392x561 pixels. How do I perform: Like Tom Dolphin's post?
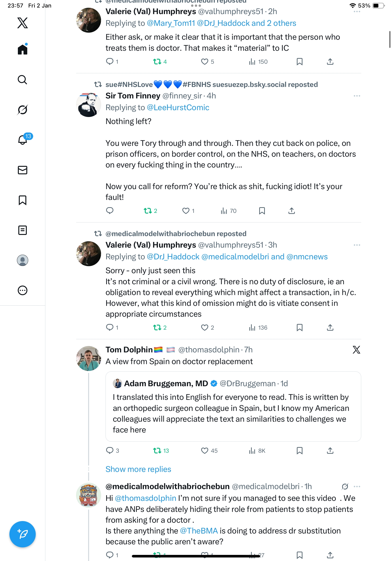click(x=204, y=451)
